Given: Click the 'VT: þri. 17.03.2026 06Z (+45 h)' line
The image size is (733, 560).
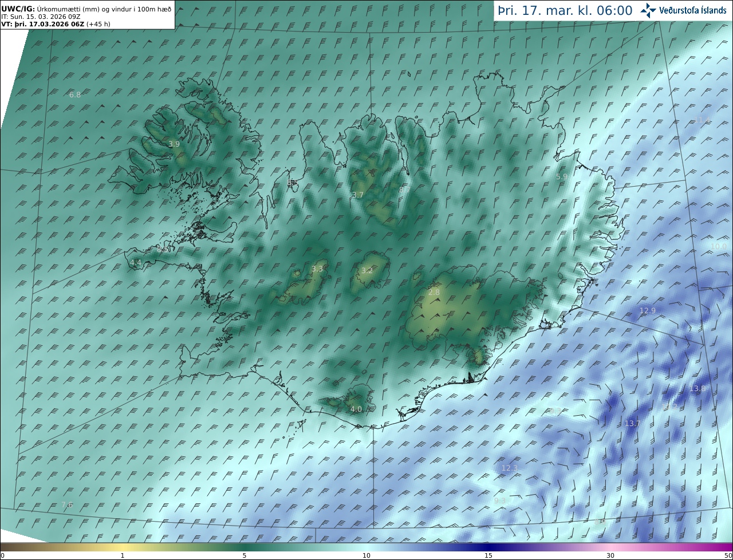Looking at the screenshot, I should click(x=56, y=24).
